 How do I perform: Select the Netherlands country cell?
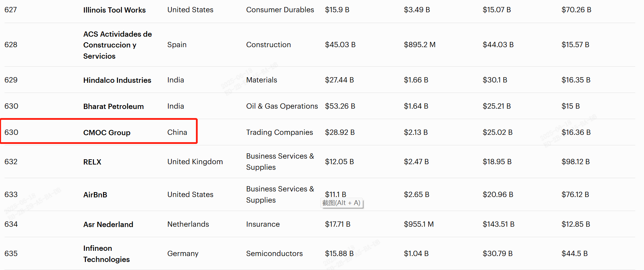point(188,224)
